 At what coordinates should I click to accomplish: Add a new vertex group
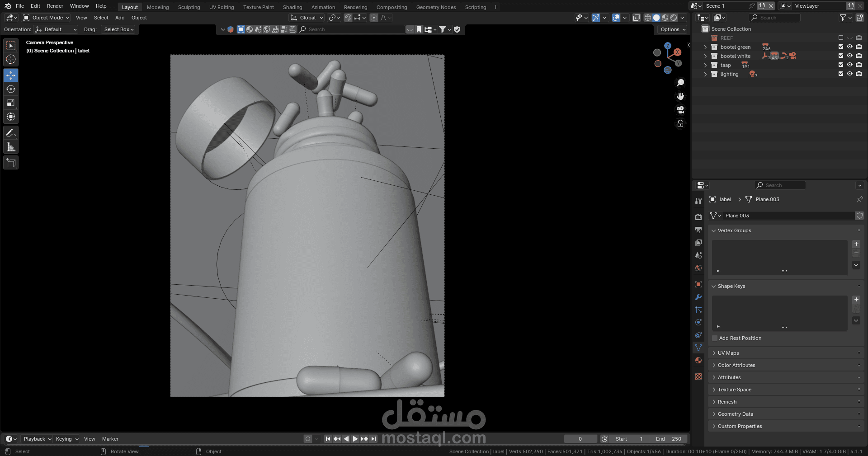click(x=856, y=244)
